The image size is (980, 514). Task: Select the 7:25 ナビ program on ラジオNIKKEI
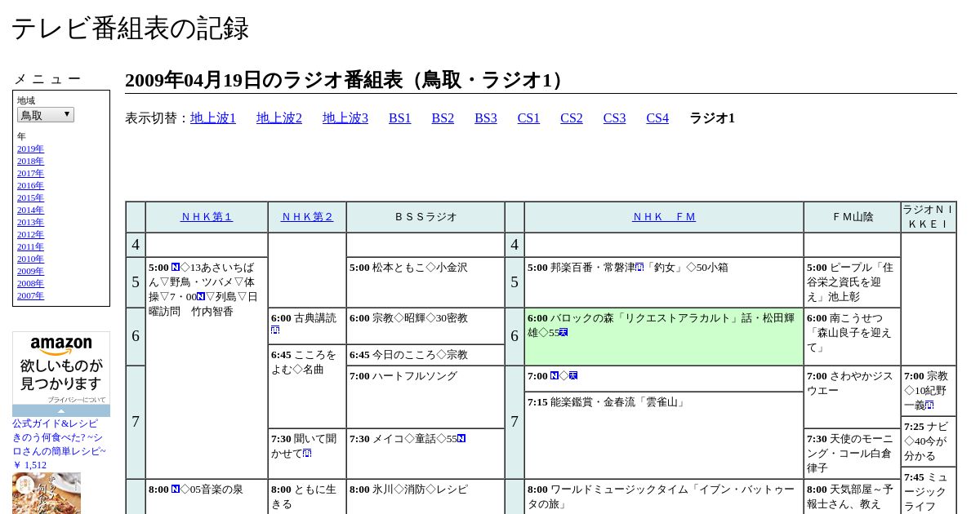click(x=929, y=441)
